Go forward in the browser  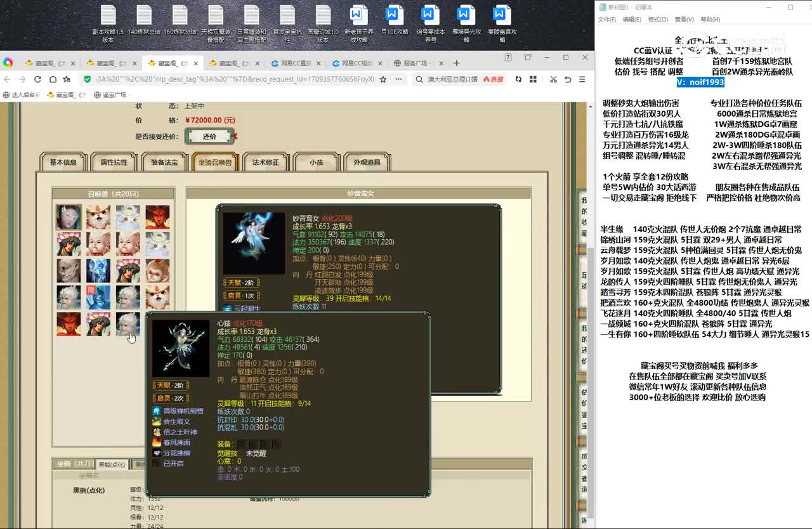[22, 79]
